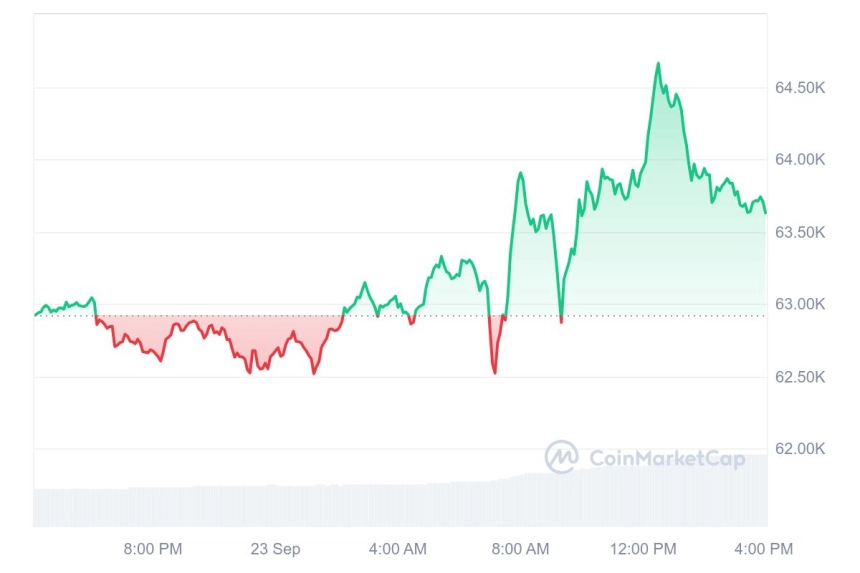Click the 64.50K price axis label
This screenshot has width=860, height=573.
tap(800, 88)
